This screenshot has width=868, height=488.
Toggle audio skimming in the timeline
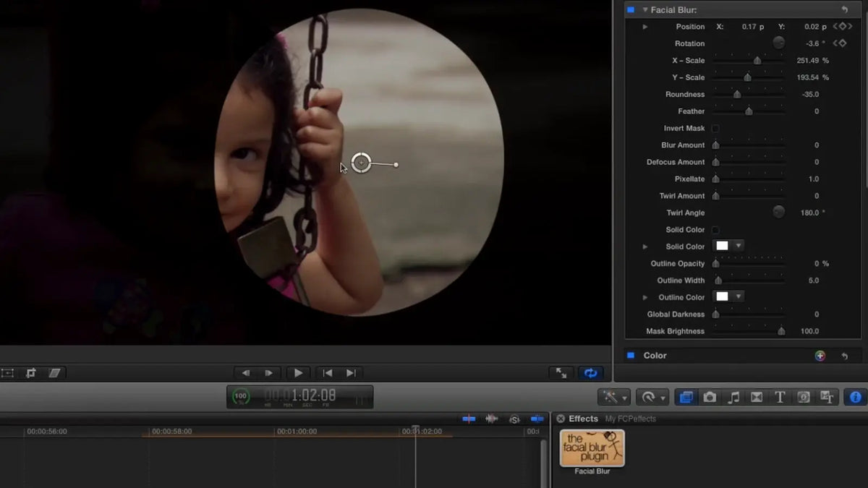coord(492,419)
